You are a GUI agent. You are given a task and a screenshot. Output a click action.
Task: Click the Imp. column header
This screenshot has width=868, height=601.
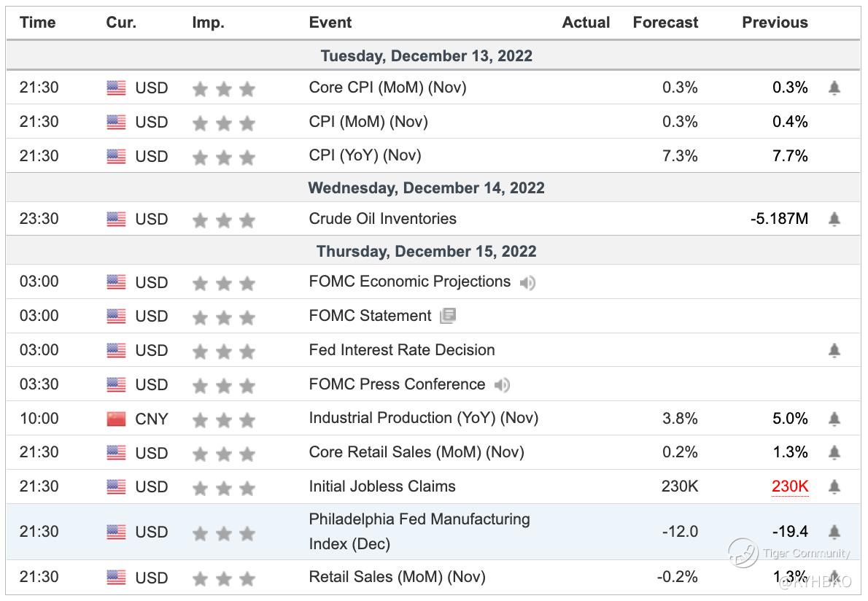coord(206,23)
